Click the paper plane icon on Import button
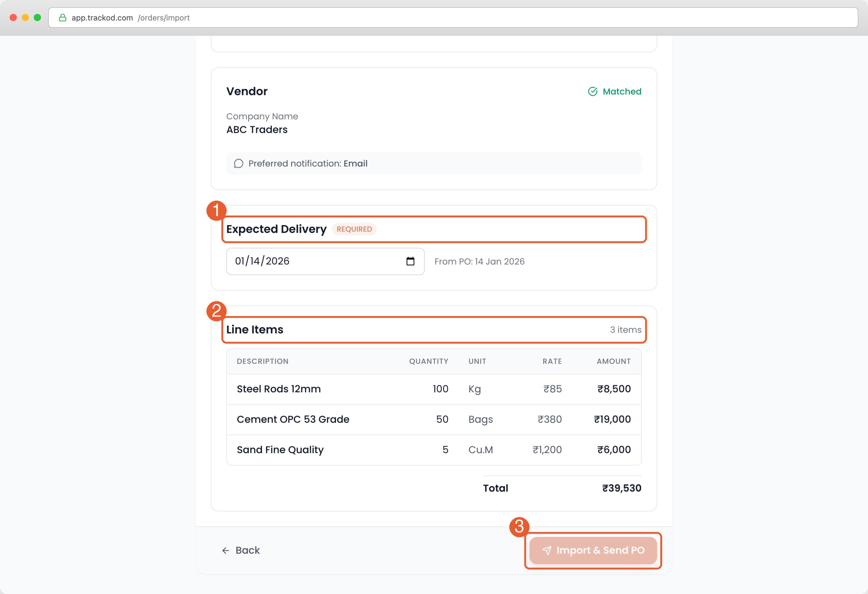 click(546, 550)
